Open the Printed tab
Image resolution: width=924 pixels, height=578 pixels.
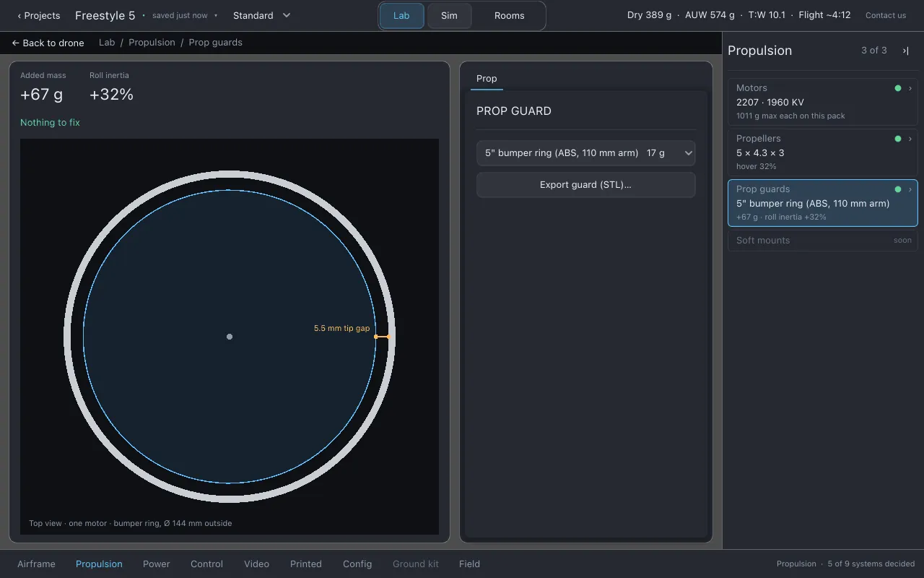[306, 564]
